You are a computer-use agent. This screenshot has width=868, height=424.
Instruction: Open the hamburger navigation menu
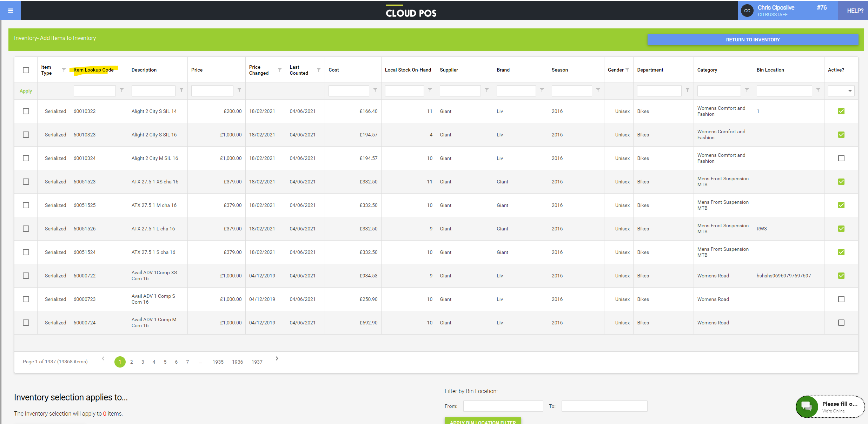coord(11,11)
